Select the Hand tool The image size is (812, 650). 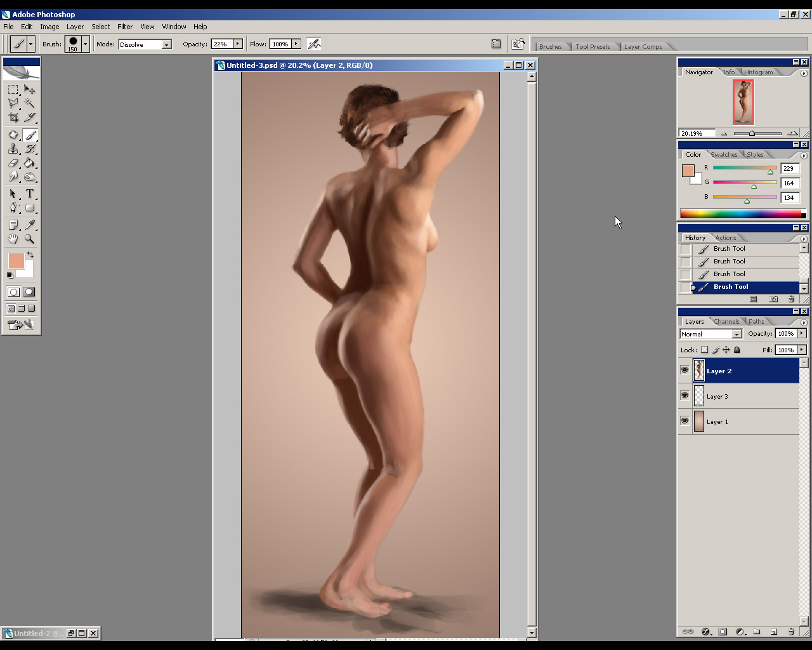(13, 239)
